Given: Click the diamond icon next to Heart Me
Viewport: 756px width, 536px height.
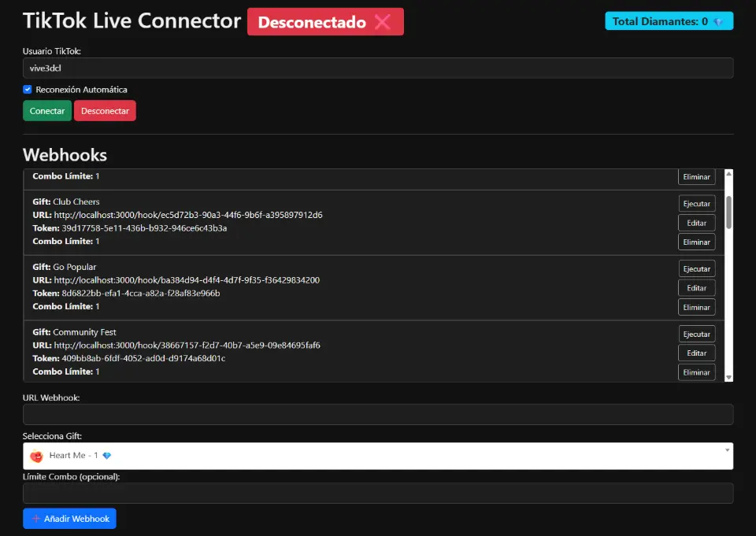Looking at the screenshot, I should [107, 456].
